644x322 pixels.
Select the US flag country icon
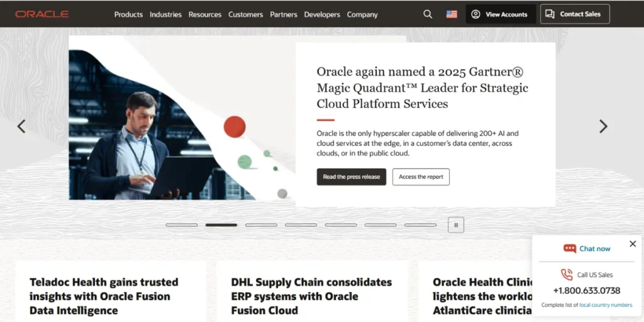coord(452,14)
